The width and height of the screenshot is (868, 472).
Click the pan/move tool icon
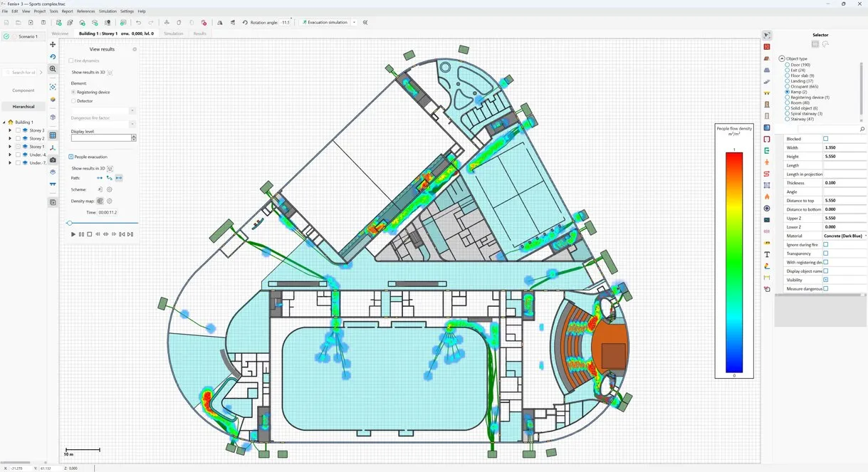[53, 45]
